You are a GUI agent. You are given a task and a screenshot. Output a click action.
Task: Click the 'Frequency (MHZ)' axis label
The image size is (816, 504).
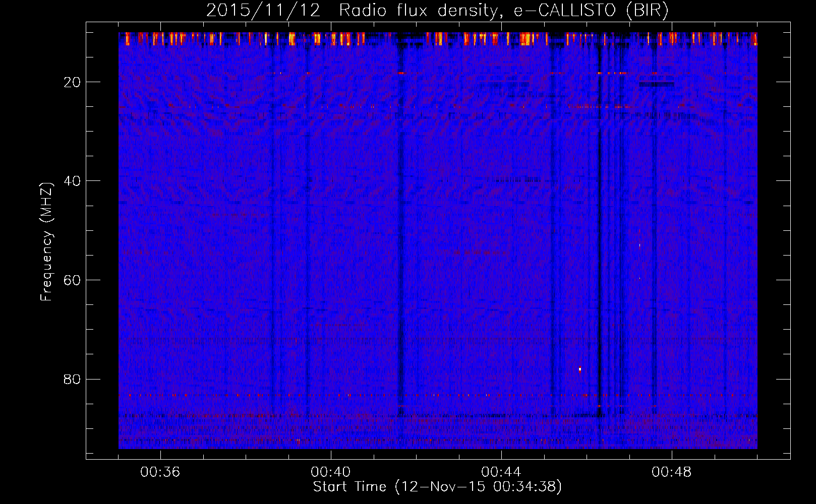click(x=46, y=242)
